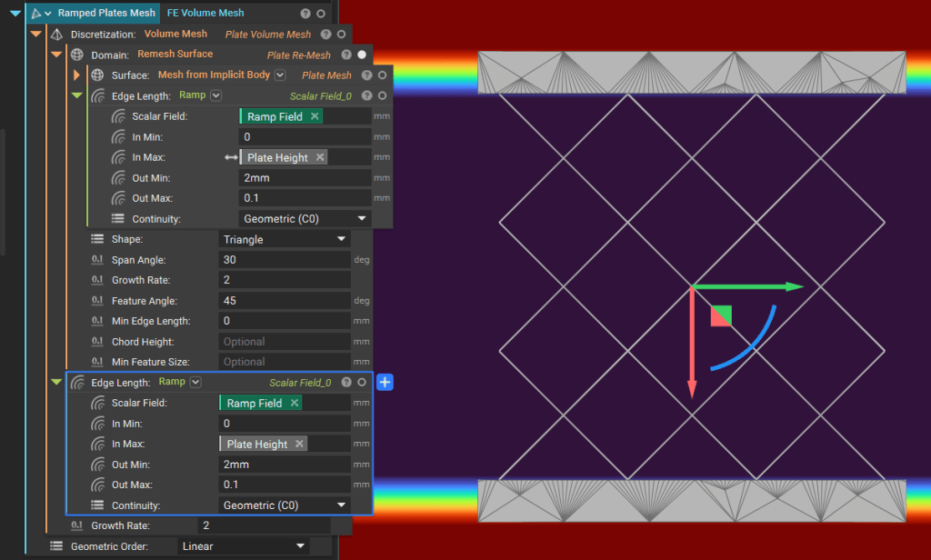Click the FE Volume Mesh label
931x560 pixels.
pos(205,14)
